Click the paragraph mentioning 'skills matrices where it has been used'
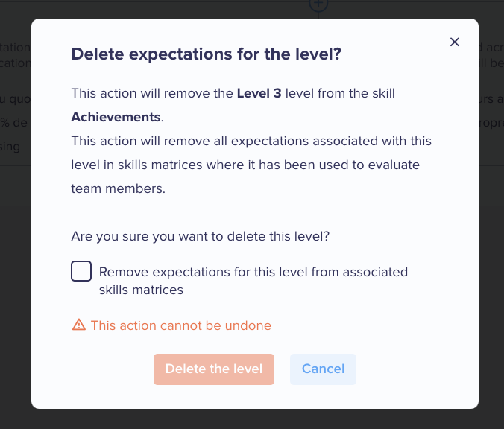The height and width of the screenshot is (429, 504). 251,165
